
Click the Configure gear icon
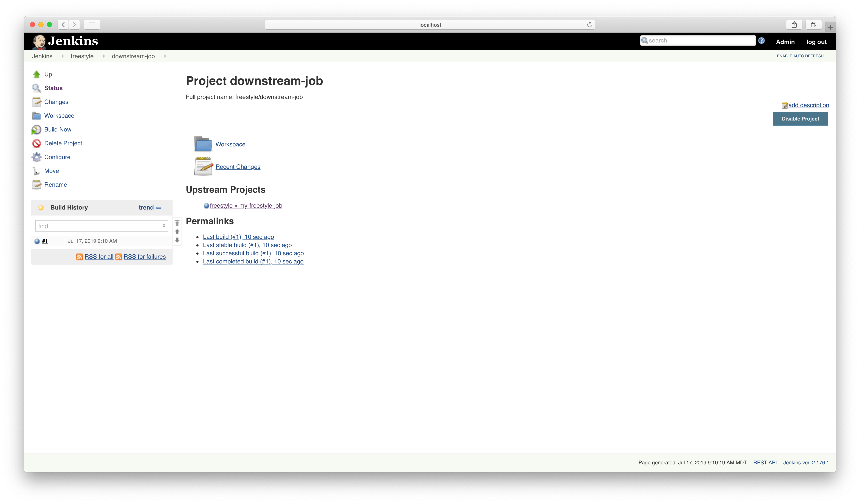click(x=36, y=157)
